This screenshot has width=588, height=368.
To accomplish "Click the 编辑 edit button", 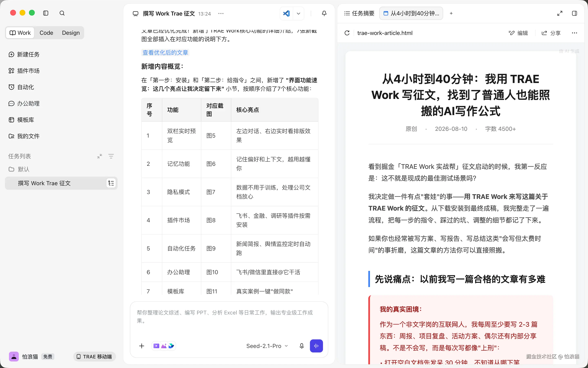I will click(518, 33).
